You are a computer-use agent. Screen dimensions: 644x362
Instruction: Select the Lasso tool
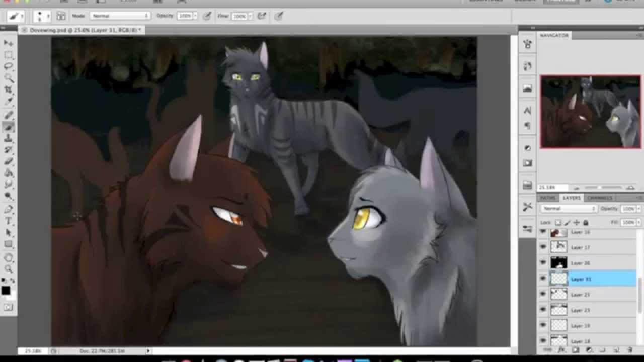pos(9,66)
